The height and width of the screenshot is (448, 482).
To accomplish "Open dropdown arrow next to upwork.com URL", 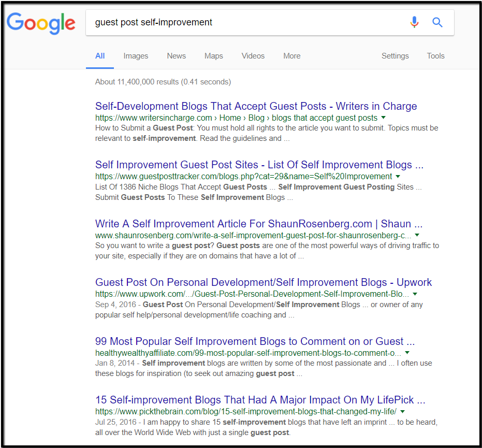I will click(x=414, y=294).
